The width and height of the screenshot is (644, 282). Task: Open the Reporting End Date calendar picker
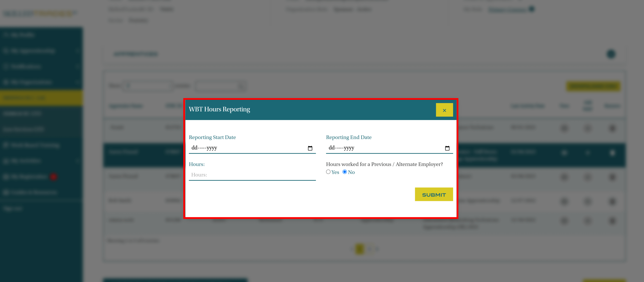(447, 148)
